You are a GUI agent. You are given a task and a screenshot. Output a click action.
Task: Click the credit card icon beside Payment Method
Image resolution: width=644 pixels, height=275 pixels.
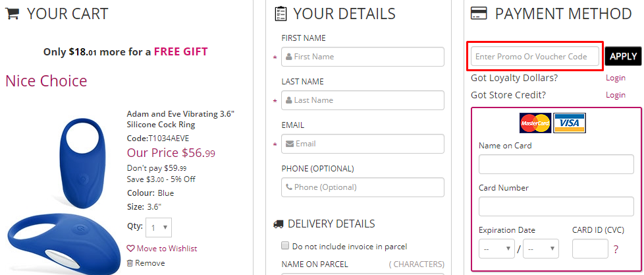(479, 14)
